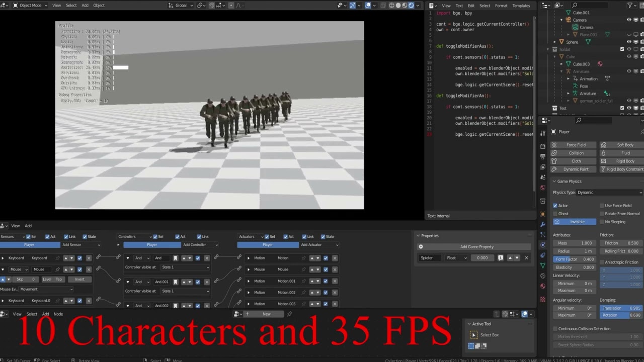Screen dimensions: 644x362
Task: Enable No Sleeping checkbox
Action: [x=602, y=222]
